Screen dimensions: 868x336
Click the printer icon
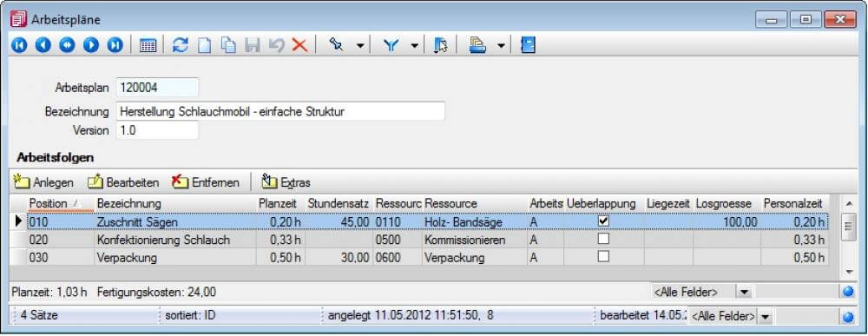click(477, 45)
